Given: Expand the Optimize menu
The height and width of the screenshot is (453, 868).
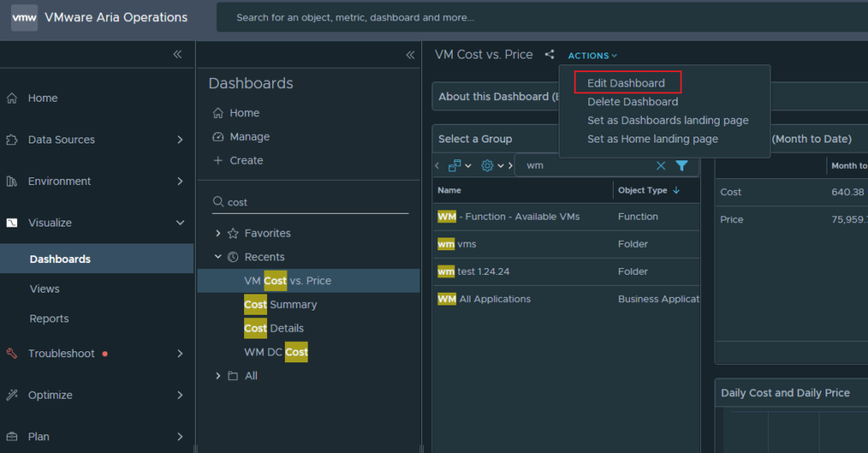Looking at the screenshot, I should 180,394.
